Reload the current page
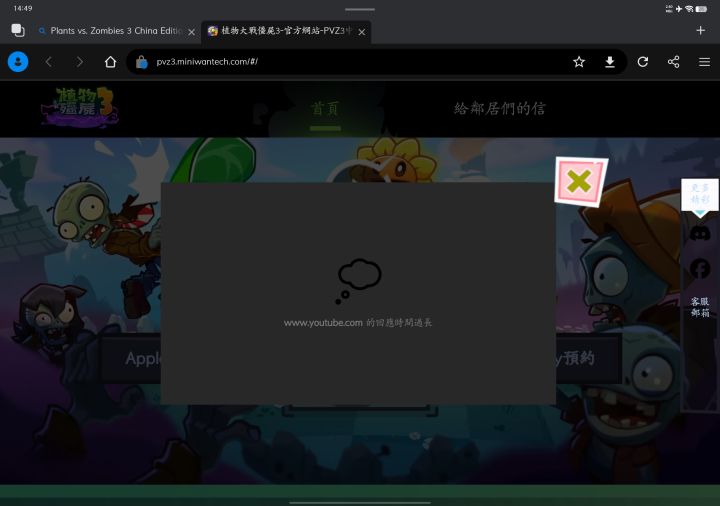The height and width of the screenshot is (506, 720). pyautogui.click(x=643, y=62)
